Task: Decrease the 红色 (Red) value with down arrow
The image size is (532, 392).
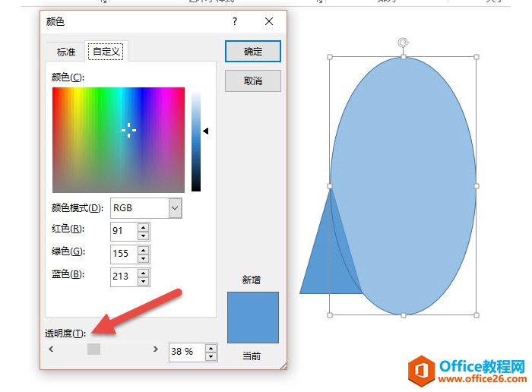Action: tap(144, 236)
